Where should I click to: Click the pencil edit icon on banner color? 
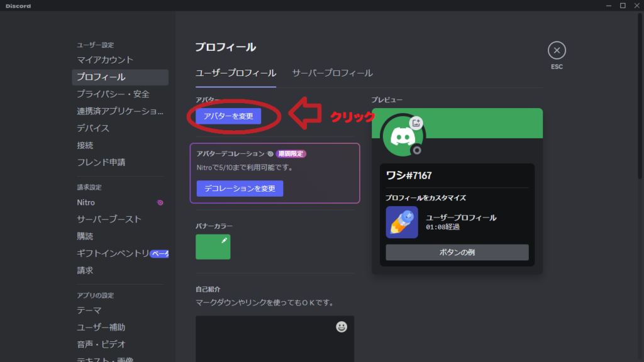(x=225, y=241)
